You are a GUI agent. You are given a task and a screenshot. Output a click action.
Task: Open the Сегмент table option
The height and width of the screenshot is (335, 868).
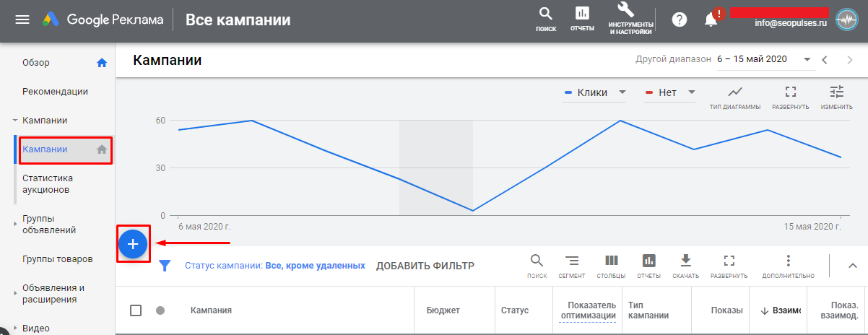coord(572,266)
